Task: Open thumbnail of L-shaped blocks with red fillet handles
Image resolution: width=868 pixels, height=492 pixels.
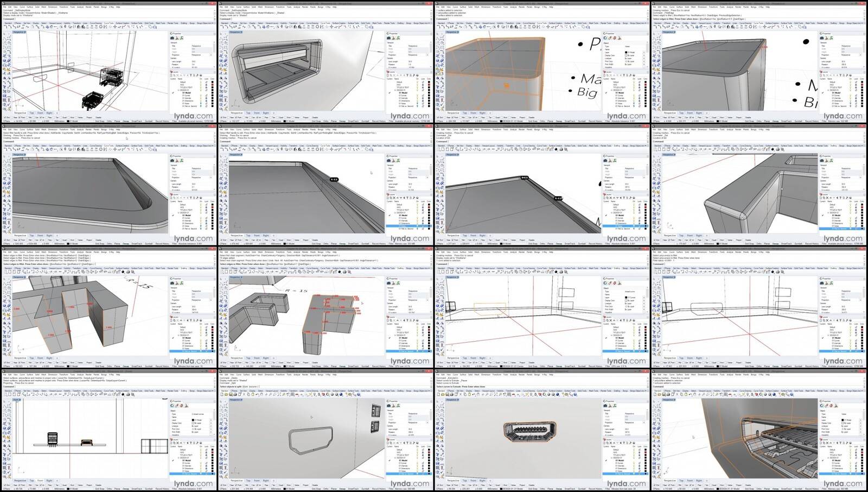Action: tap(325, 308)
